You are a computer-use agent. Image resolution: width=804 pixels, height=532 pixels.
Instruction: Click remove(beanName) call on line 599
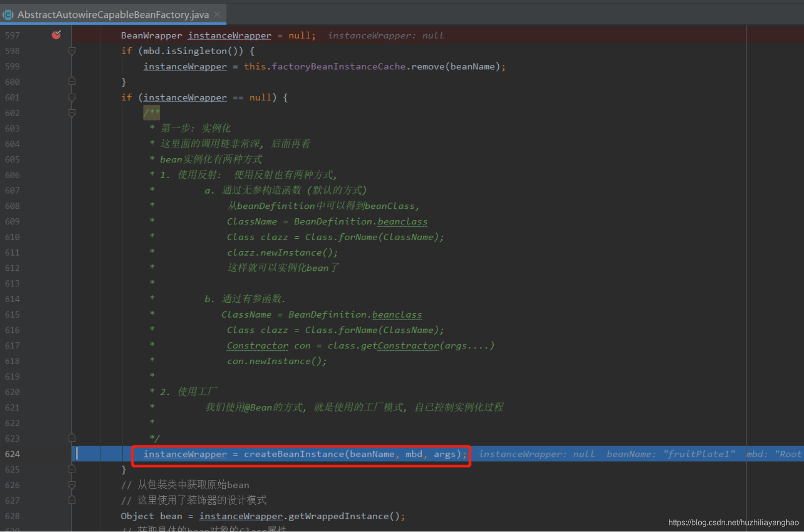coord(456,66)
